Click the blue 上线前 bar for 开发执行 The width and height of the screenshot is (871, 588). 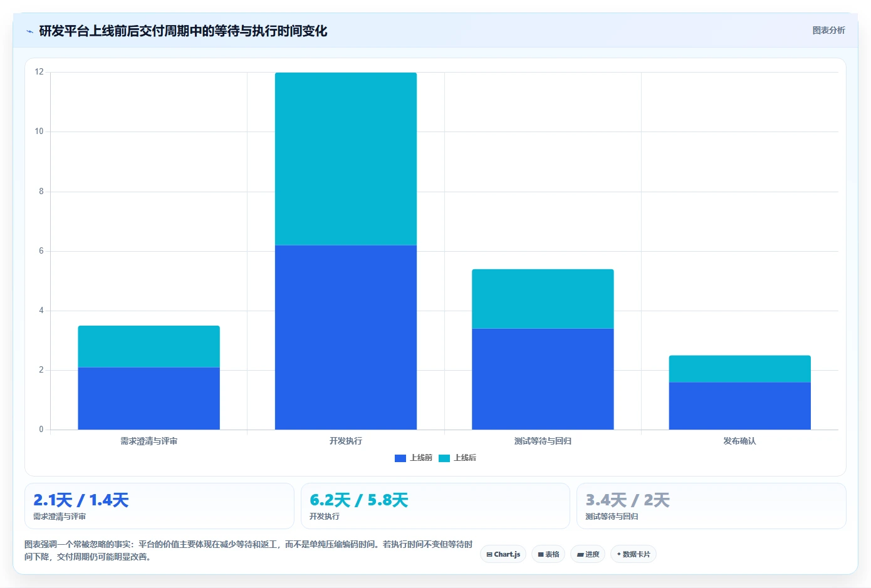click(346, 338)
